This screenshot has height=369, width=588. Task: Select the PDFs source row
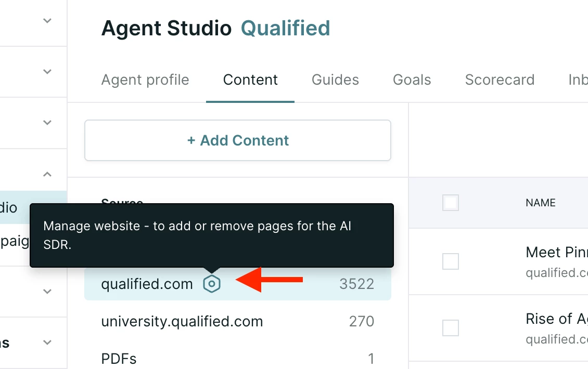238,359
